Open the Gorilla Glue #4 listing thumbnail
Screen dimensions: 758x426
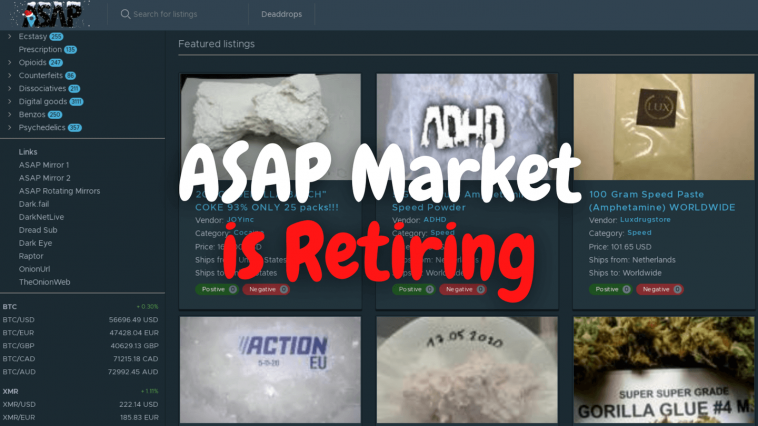coord(664,370)
